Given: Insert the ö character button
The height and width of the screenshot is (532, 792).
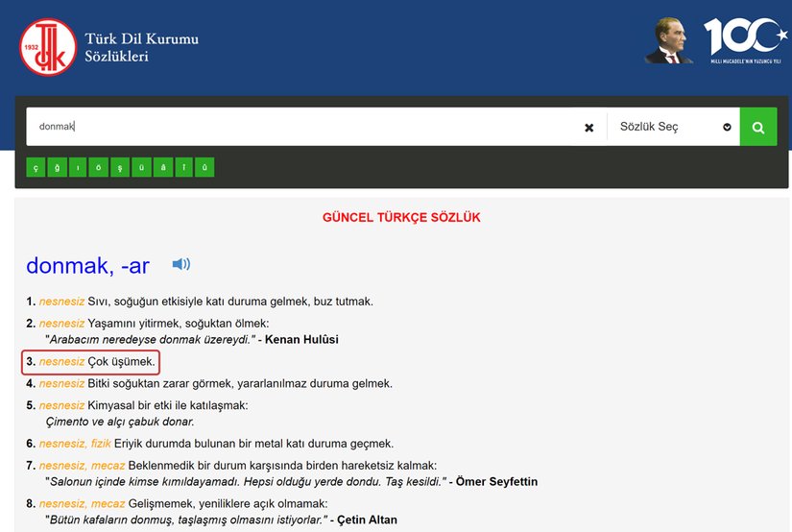Looking at the screenshot, I should (x=99, y=167).
